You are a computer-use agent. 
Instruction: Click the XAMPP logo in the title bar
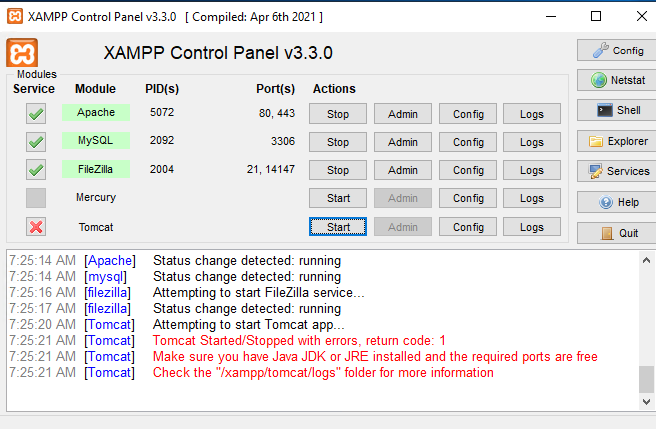click(x=15, y=17)
